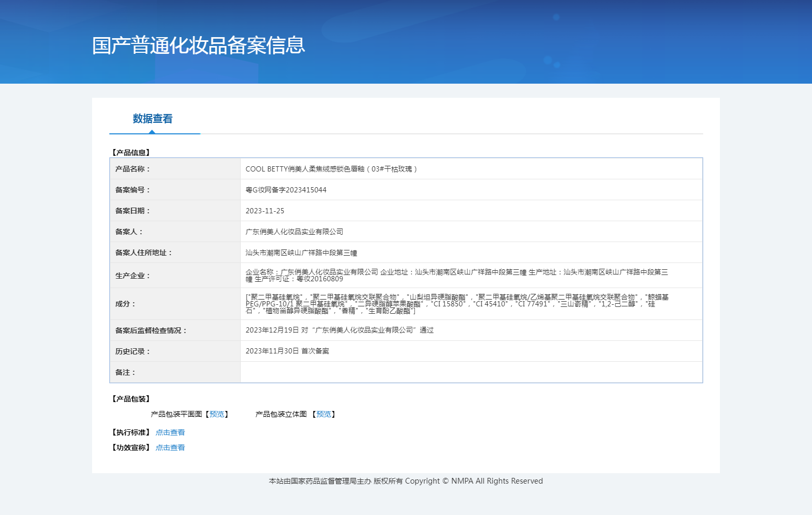Viewport: 812px width, 515px height.
Task: Select the COOL BETTY product name text
Action: 331,169
